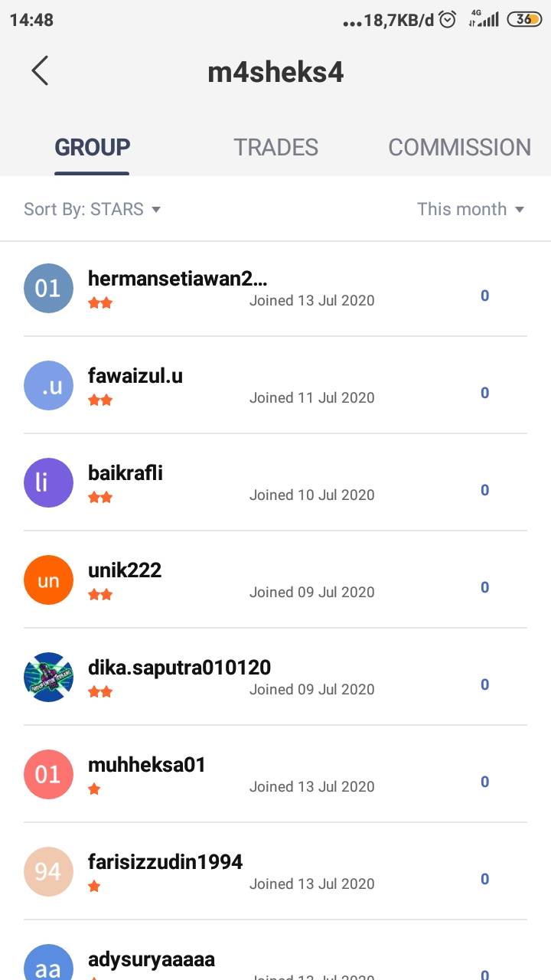Tap adysuryaaaaa's blue 'aa' avatar
The width and height of the screenshot is (551, 980).
coord(48,966)
